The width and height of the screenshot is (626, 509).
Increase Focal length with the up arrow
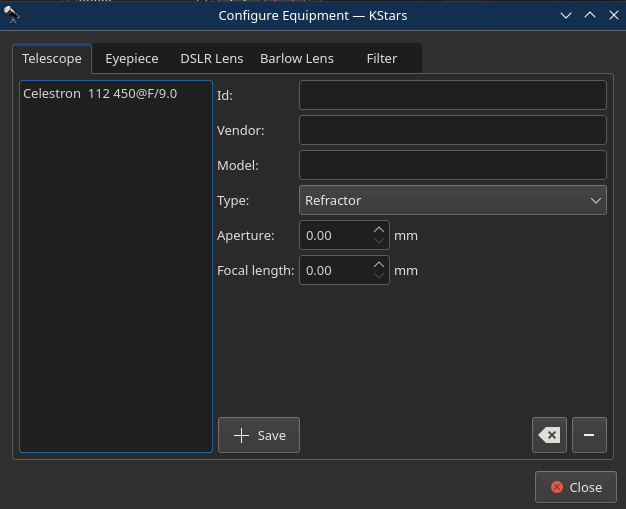pos(379,265)
